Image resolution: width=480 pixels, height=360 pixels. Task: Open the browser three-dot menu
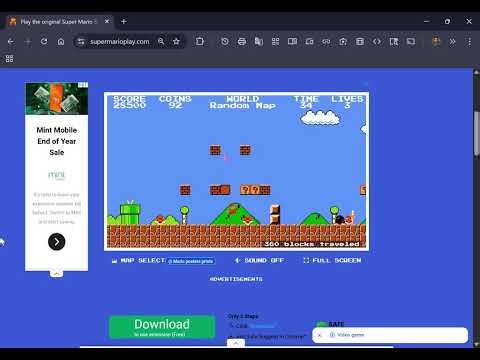tap(469, 42)
